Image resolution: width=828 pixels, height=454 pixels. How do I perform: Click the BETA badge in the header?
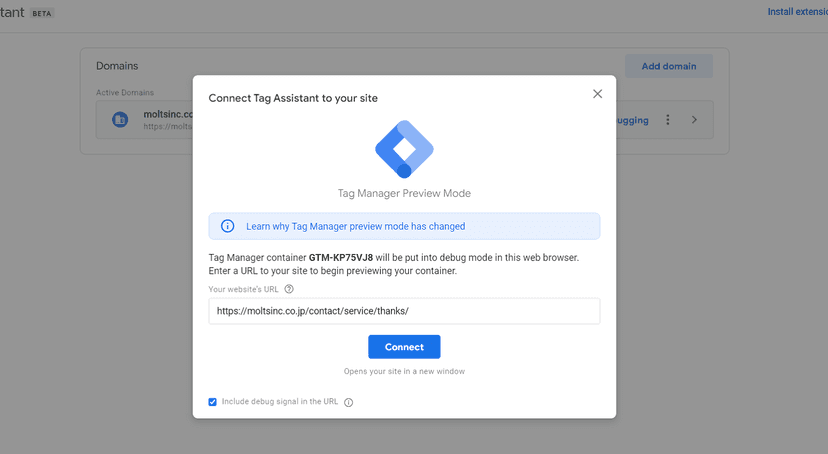42,13
